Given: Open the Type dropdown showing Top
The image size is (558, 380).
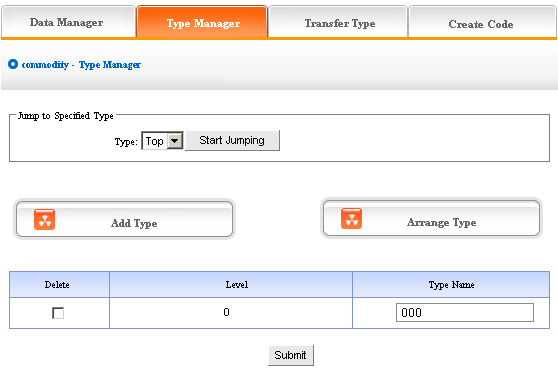Looking at the screenshot, I should coord(162,141).
